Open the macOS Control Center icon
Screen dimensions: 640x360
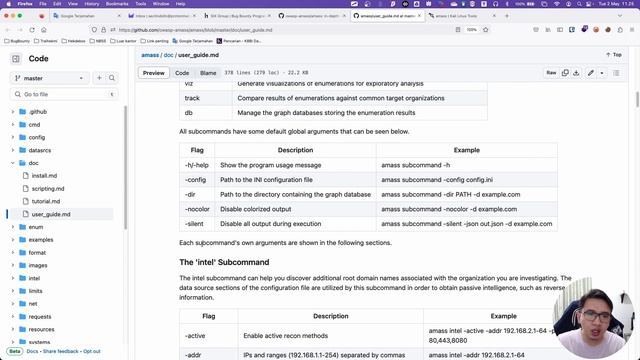pyautogui.click(x=590, y=4)
